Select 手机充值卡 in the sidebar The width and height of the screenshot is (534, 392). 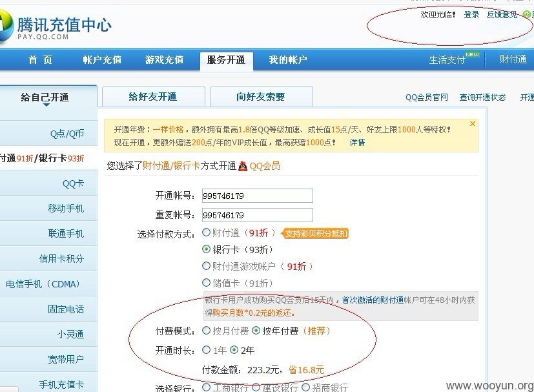click(x=61, y=385)
